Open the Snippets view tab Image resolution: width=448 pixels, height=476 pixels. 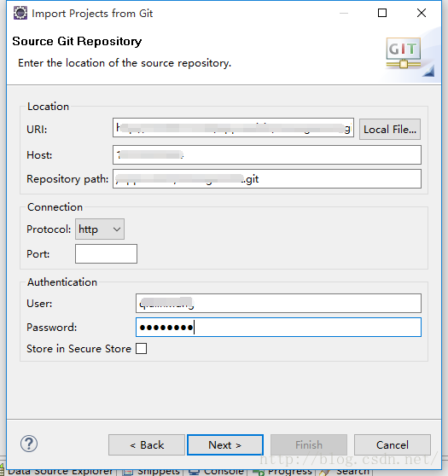(x=153, y=472)
